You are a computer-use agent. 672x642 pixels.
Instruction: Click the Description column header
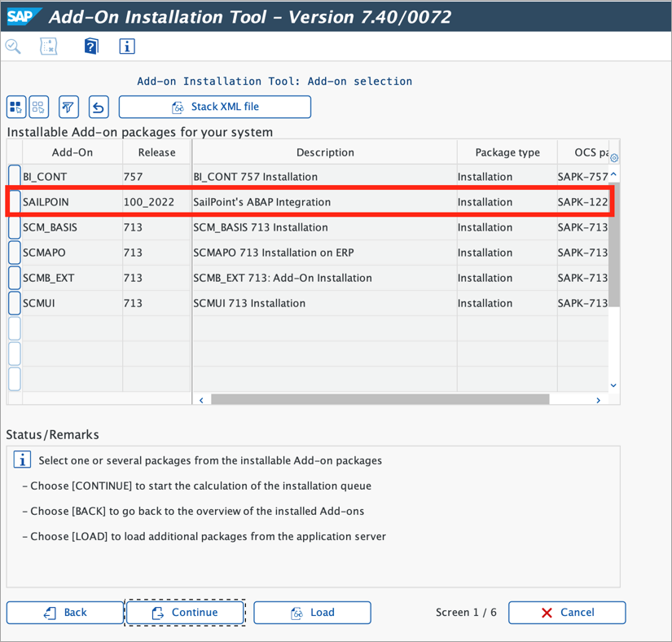point(325,152)
